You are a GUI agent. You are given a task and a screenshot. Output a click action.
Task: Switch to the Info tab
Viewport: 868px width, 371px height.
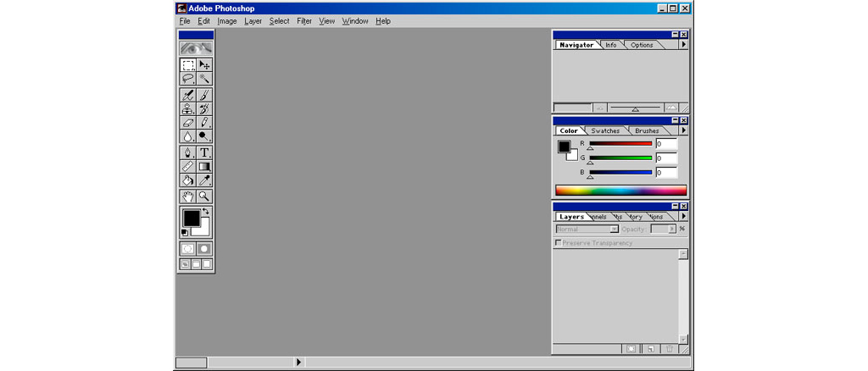point(610,46)
